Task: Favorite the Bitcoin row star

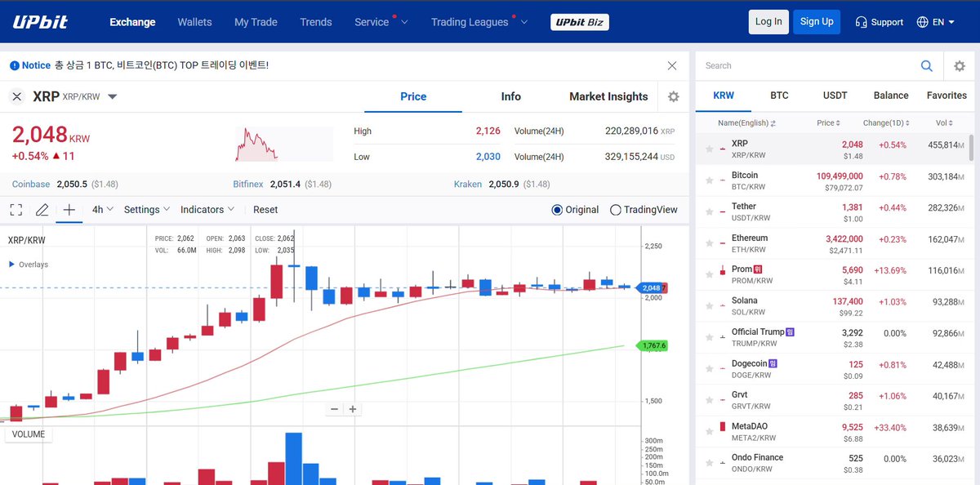Action: (x=709, y=180)
